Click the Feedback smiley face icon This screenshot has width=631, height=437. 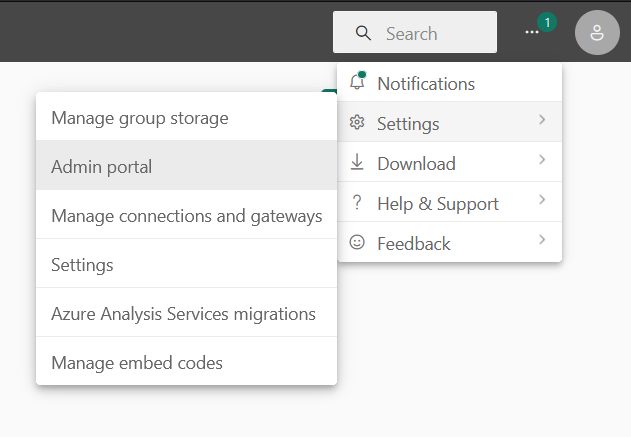(x=357, y=242)
